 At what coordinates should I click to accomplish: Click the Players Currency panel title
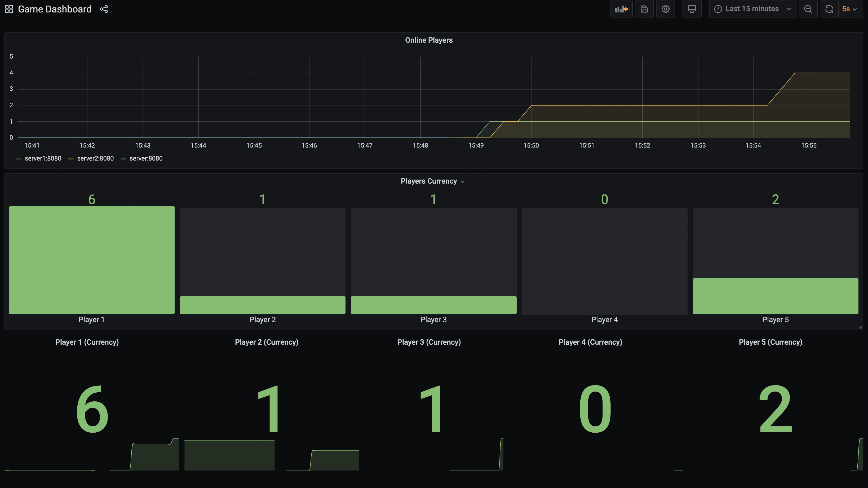[429, 181]
